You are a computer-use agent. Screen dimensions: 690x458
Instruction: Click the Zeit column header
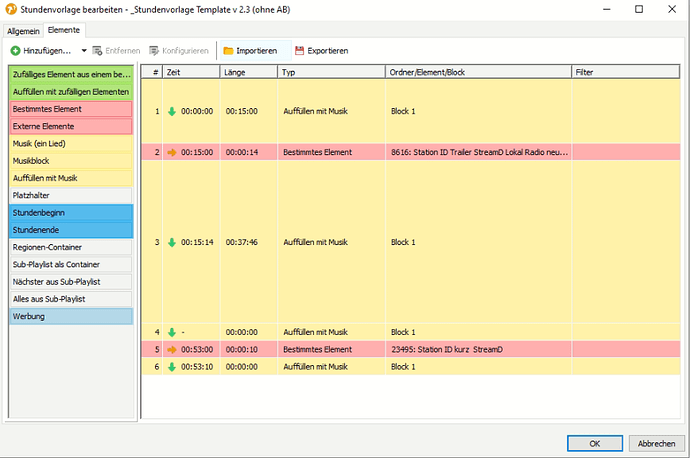pyautogui.click(x=191, y=73)
